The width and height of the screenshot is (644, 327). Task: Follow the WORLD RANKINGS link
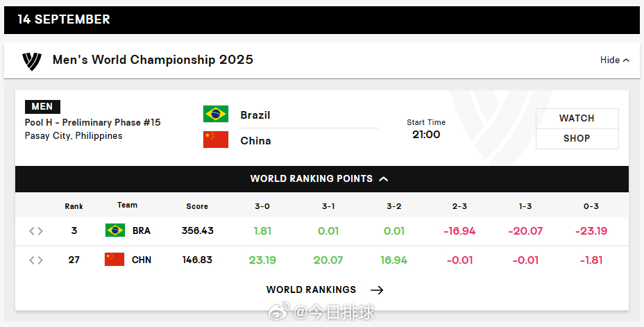click(x=311, y=290)
